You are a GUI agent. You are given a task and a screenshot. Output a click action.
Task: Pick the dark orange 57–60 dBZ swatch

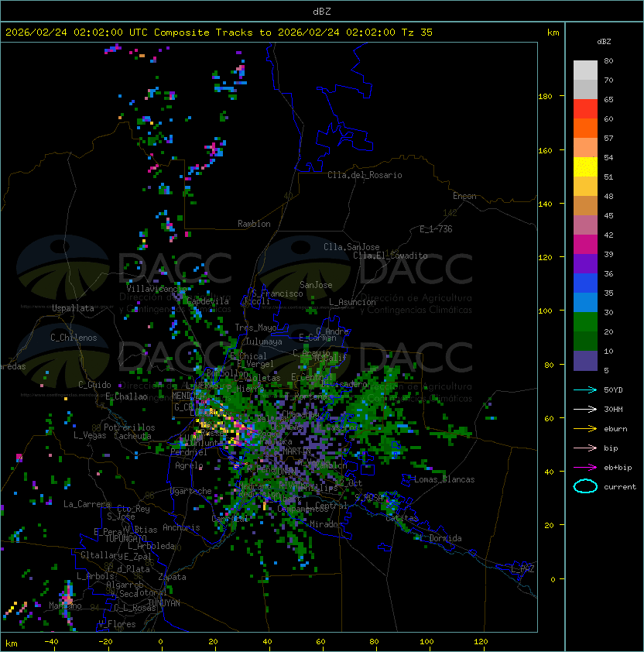tap(585, 128)
